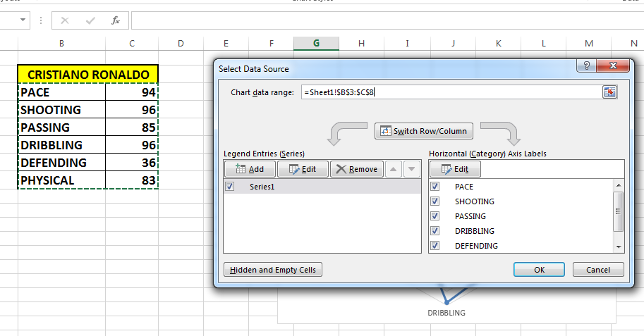644x336 pixels.
Task: Click the collapse dialog range selector icon
Action: point(610,92)
